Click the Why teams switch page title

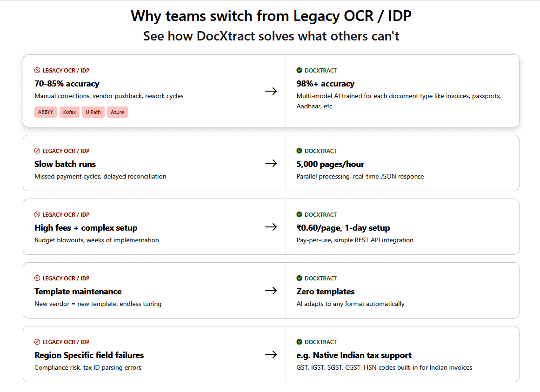[x=271, y=16]
